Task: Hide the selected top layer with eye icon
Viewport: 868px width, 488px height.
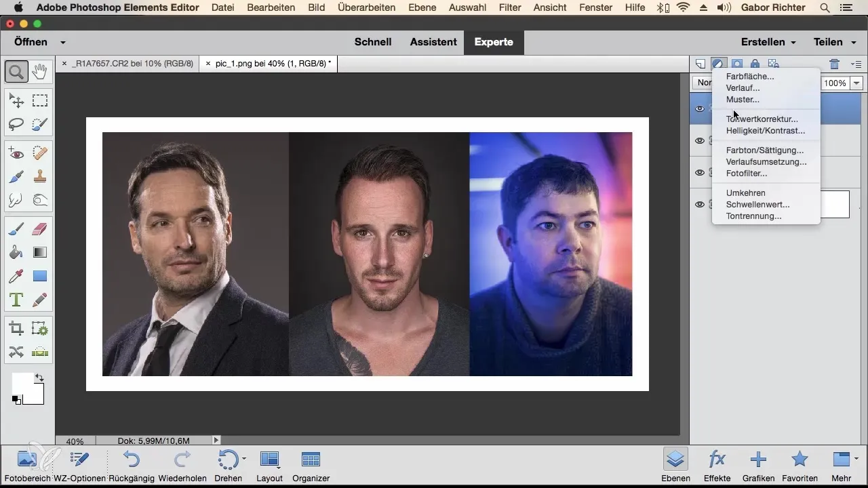Action: (x=700, y=108)
